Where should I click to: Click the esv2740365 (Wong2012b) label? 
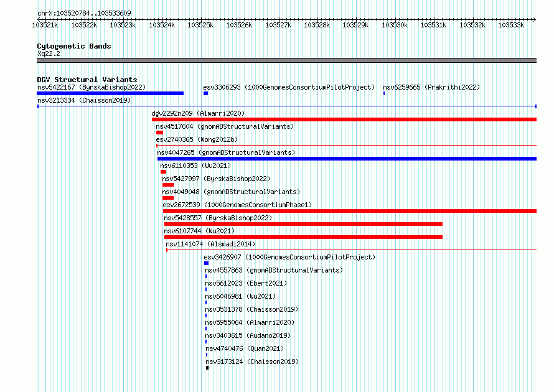pyautogui.click(x=197, y=139)
